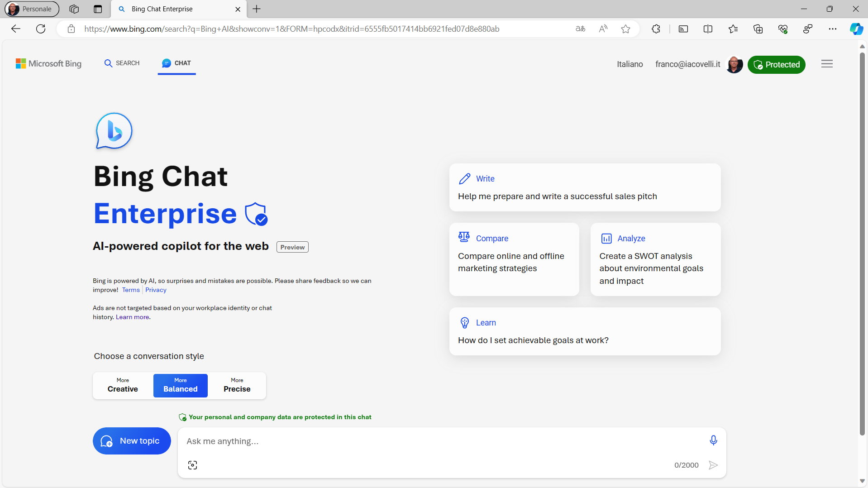Add an image with visual search icon
Image resolution: width=868 pixels, height=488 pixels.
tap(192, 465)
